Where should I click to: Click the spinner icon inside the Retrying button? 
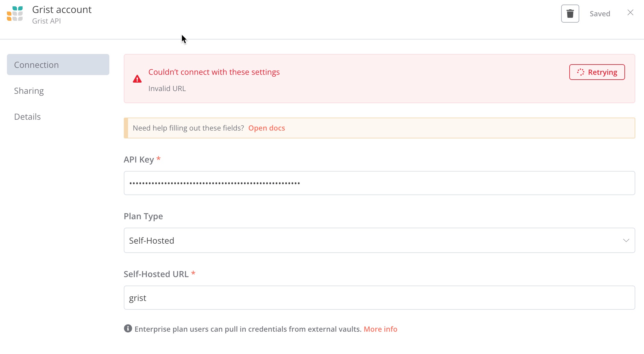580,72
